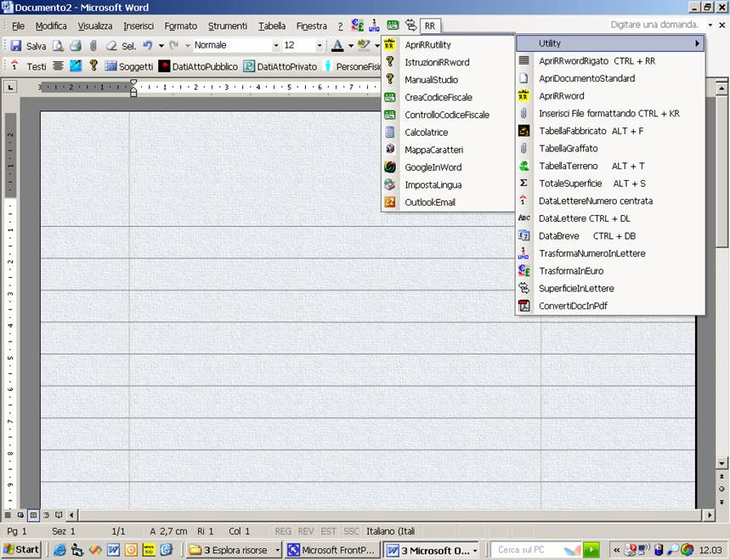Click the printer icon in the toolbar
Screen dimensions: 730x560
pos(76,46)
